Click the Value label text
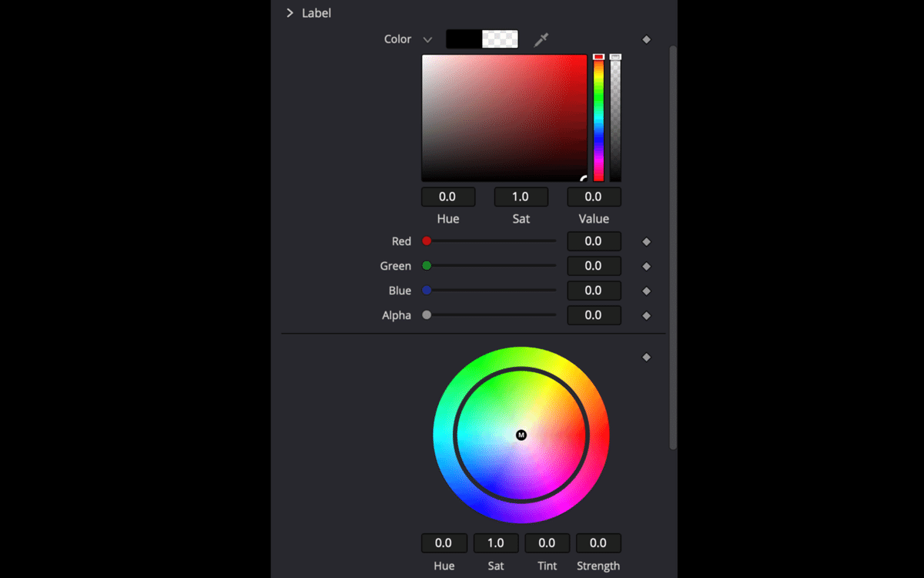 point(594,219)
